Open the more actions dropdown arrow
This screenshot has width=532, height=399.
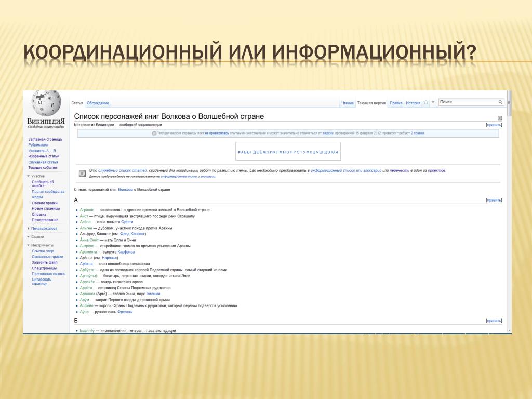(433, 102)
